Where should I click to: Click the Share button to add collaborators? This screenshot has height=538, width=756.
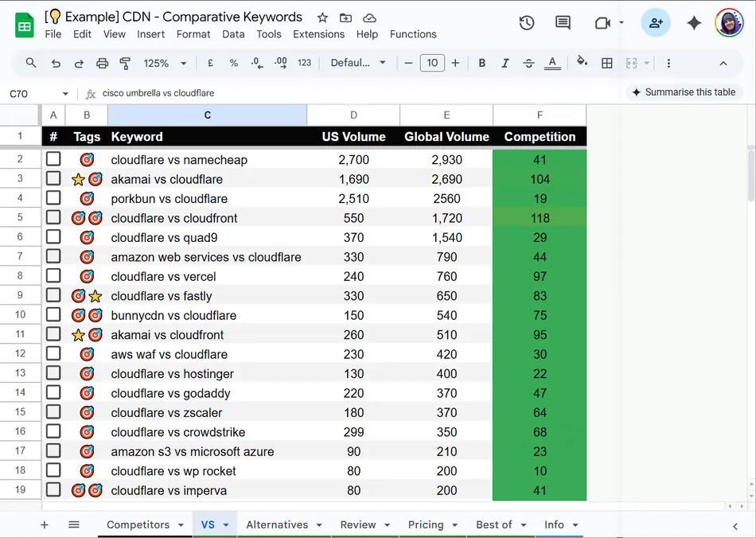point(656,23)
